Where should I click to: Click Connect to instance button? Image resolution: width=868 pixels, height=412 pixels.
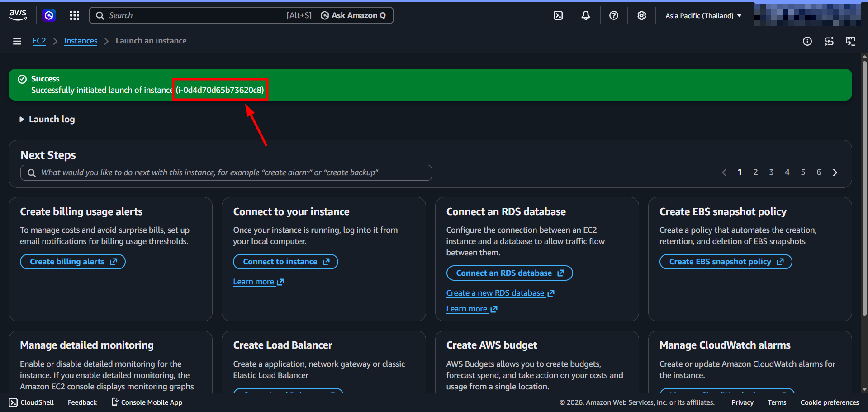pos(285,262)
